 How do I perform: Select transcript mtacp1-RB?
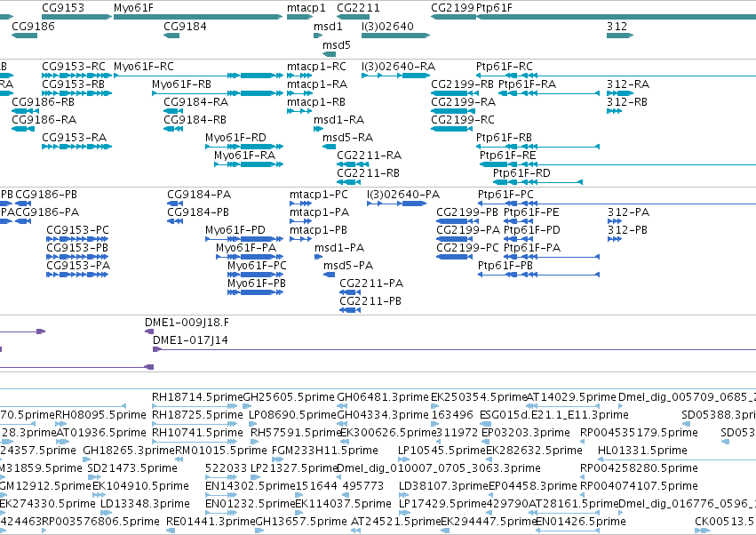tap(299, 111)
